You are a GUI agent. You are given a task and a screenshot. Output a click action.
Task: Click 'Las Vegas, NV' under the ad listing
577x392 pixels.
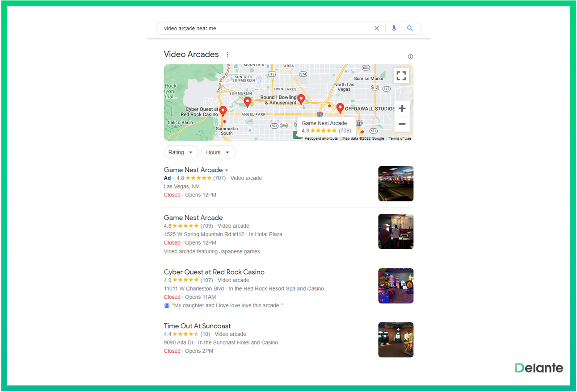click(181, 186)
